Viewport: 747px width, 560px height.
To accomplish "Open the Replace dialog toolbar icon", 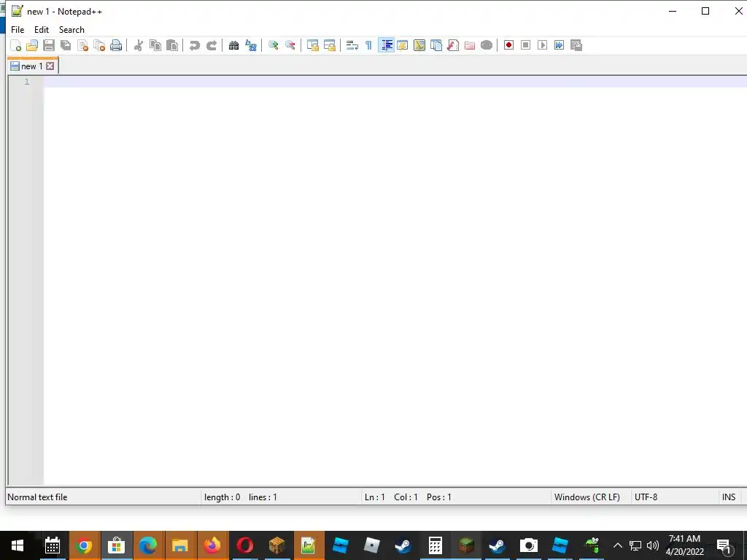I will 251,45.
